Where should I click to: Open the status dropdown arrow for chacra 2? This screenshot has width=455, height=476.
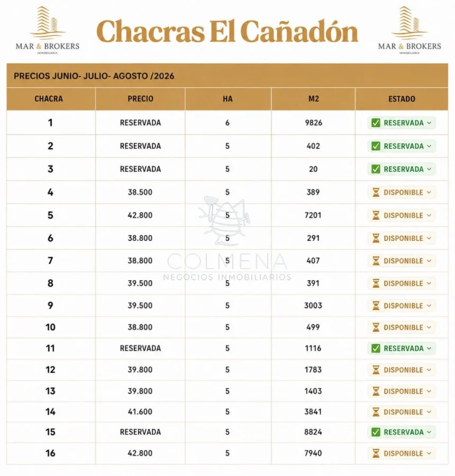(429, 147)
